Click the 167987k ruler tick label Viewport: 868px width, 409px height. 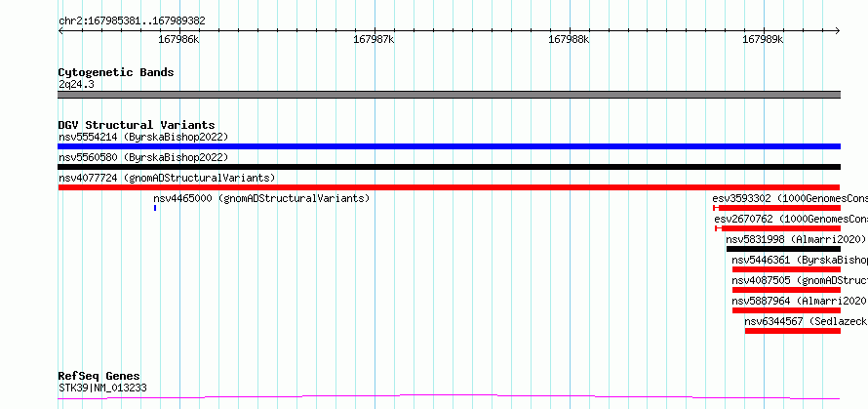[374, 39]
